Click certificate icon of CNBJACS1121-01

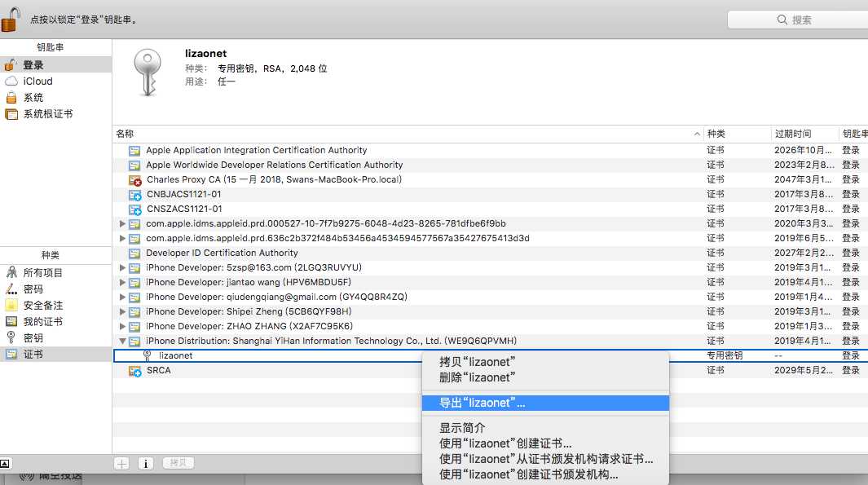coord(135,195)
